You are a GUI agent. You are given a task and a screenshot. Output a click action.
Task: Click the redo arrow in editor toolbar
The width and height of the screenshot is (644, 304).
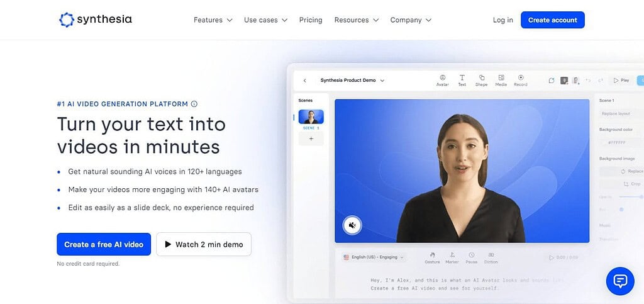(x=601, y=81)
